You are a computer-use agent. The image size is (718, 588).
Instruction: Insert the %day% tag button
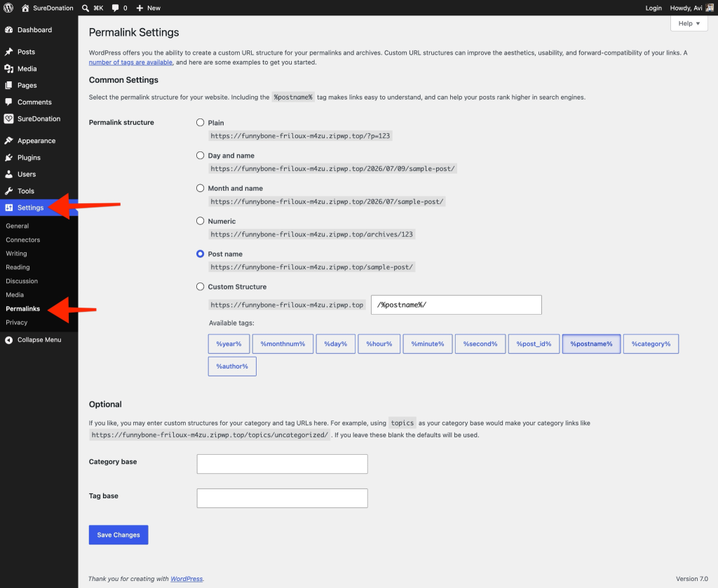[x=336, y=344]
